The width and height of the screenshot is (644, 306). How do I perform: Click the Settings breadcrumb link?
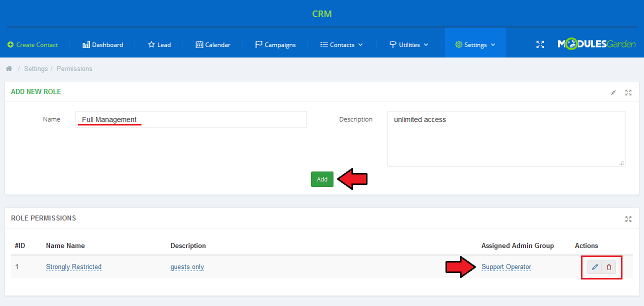pos(36,68)
